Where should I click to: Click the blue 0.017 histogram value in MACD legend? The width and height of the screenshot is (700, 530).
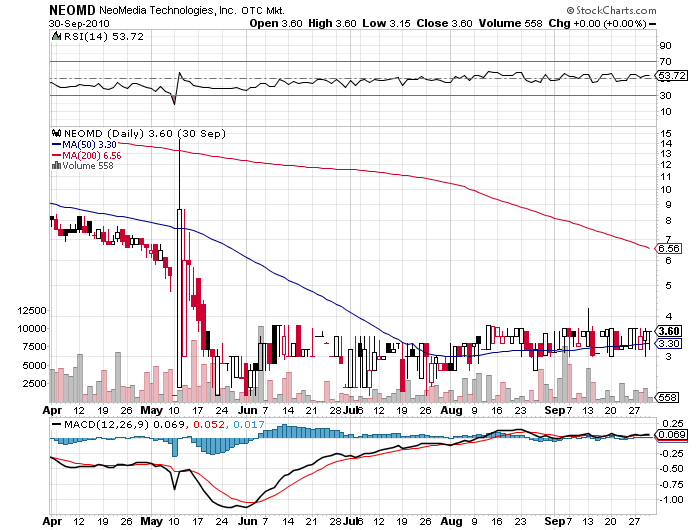click(x=248, y=424)
